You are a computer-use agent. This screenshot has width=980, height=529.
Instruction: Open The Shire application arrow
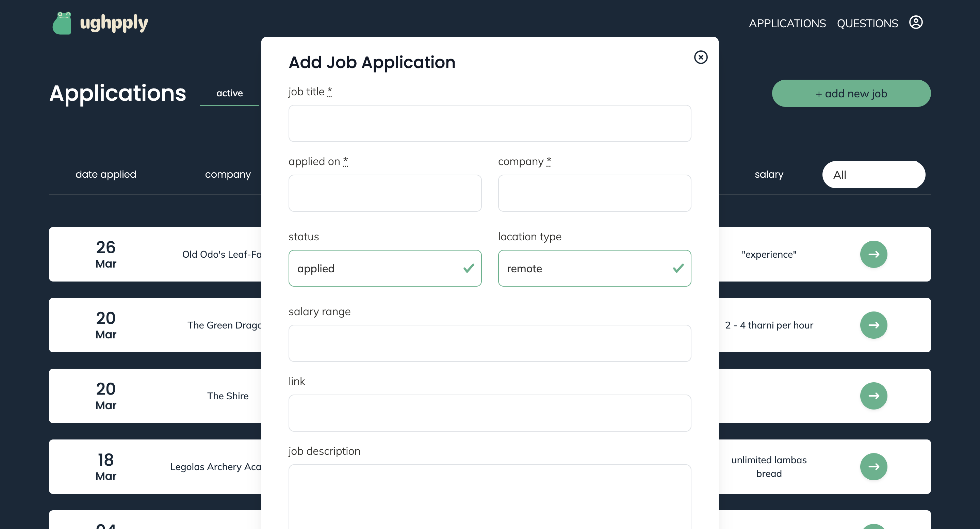pos(873,396)
